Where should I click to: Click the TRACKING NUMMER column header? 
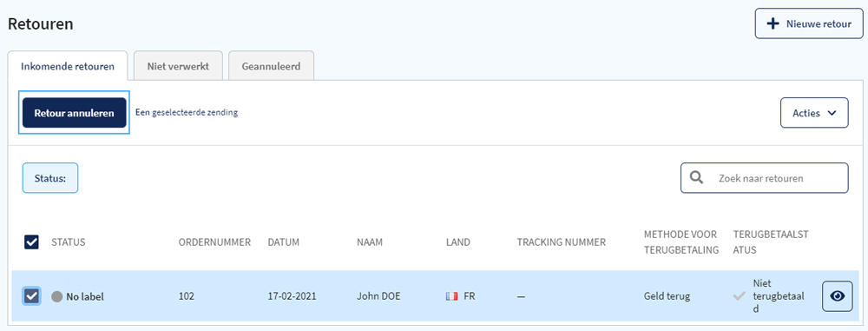tap(562, 242)
